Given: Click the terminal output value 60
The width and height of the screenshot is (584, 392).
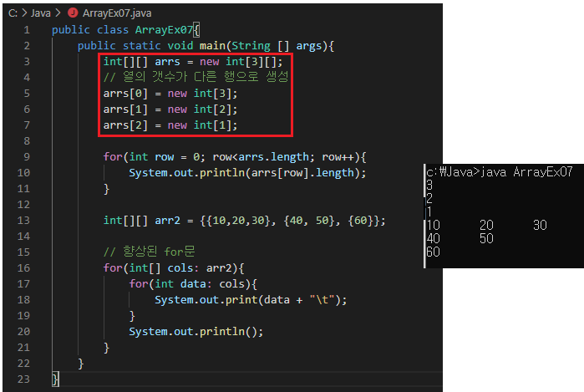Looking at the screenshot, I should tap(433, 252).
